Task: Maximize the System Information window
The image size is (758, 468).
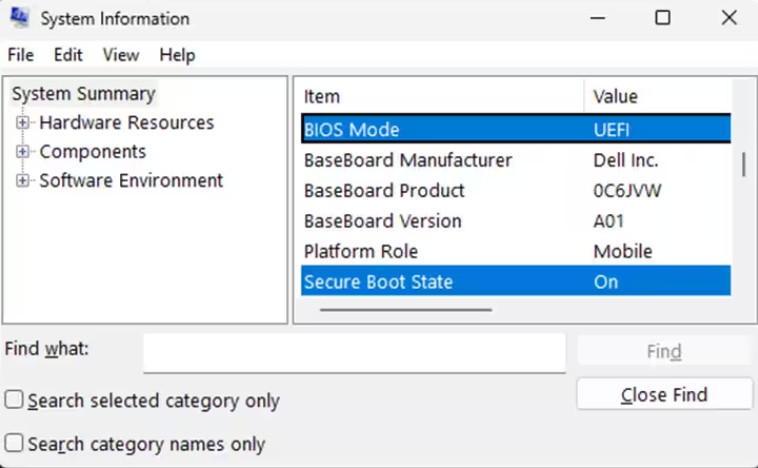Action: (663, 19)
